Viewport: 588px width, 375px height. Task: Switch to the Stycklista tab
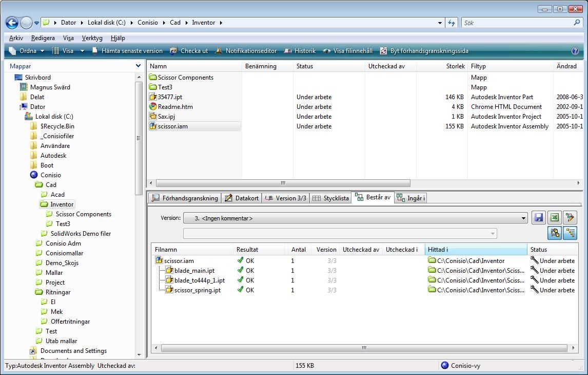[330, 198]
